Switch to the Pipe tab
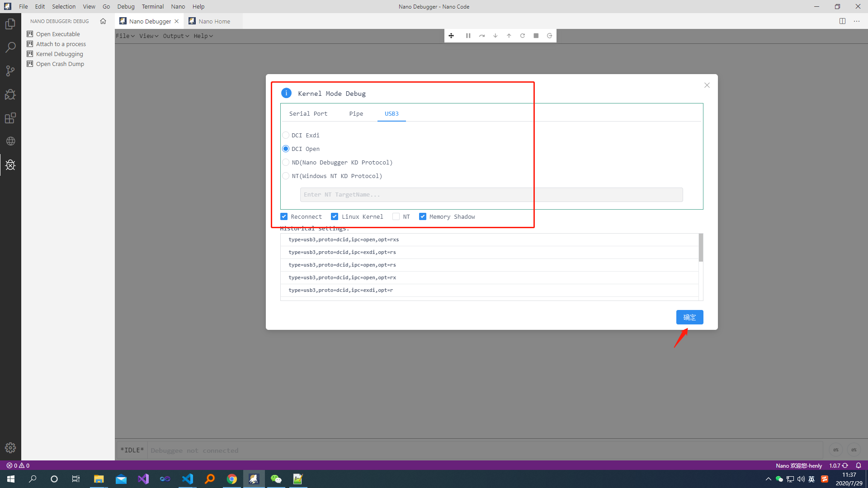 pyautogui.click(x=356, y=113)
